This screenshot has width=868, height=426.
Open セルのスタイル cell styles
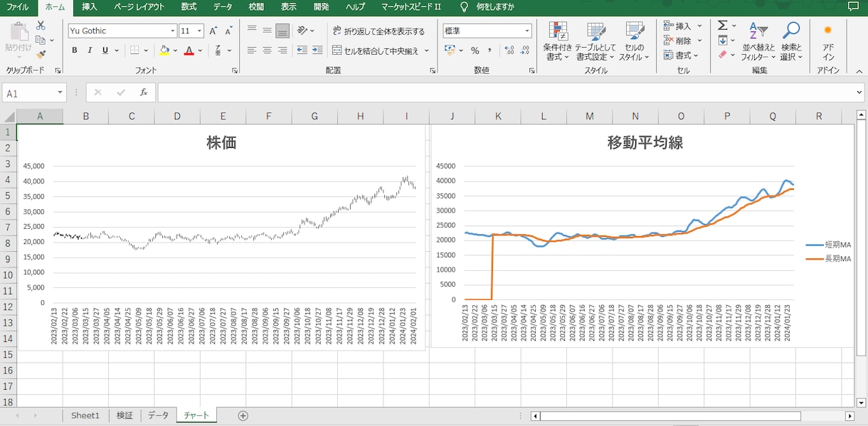(x=634, y=41)
